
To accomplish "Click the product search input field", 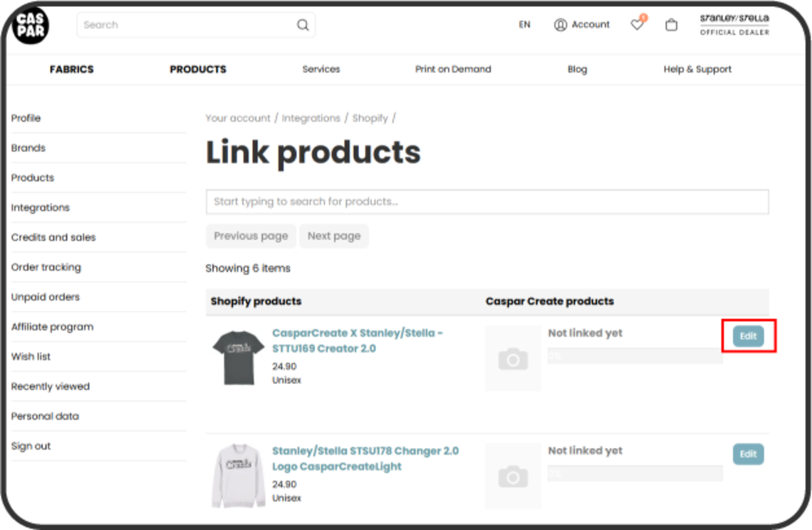I will point(486,202).
